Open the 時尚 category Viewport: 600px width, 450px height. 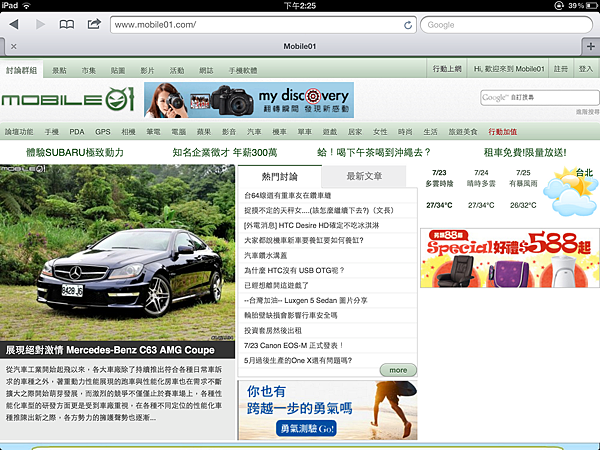pos(405,132)
